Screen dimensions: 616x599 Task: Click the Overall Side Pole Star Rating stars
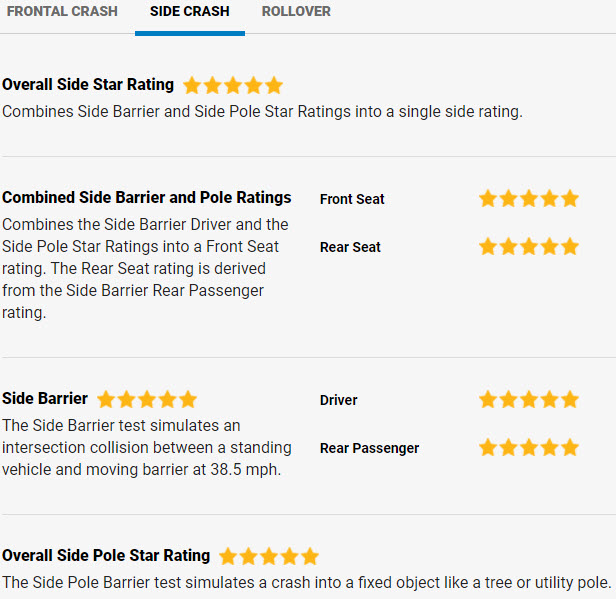click(269, 557)
